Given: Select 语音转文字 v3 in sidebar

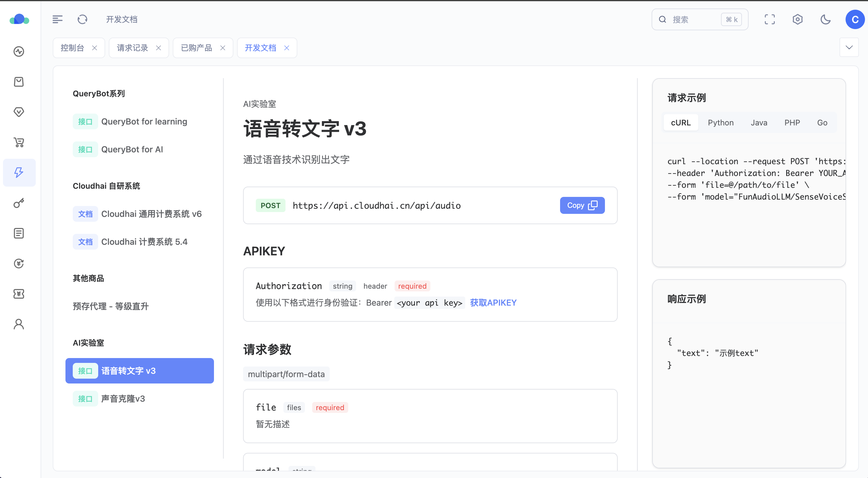Looking at the screenshot, I should [139, 371].
